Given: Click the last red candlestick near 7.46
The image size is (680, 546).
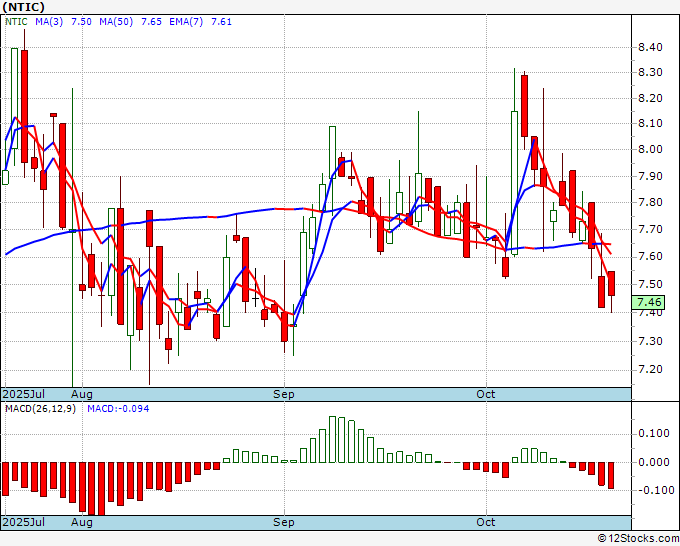Looking at the screenshot, I should point(611,284).
